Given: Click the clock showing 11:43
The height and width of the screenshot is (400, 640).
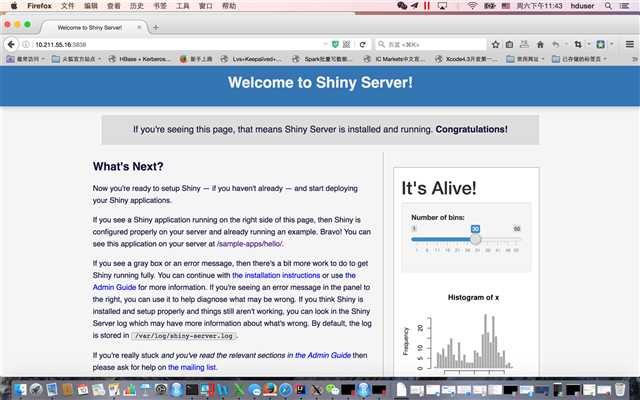Looking at the screenshot, I should (x=539, y=6).
